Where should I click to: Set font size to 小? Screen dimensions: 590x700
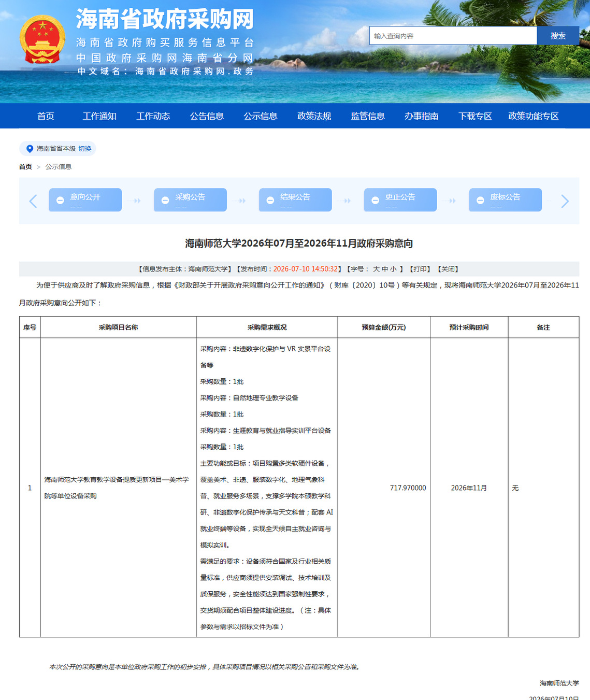pos(394,269)
